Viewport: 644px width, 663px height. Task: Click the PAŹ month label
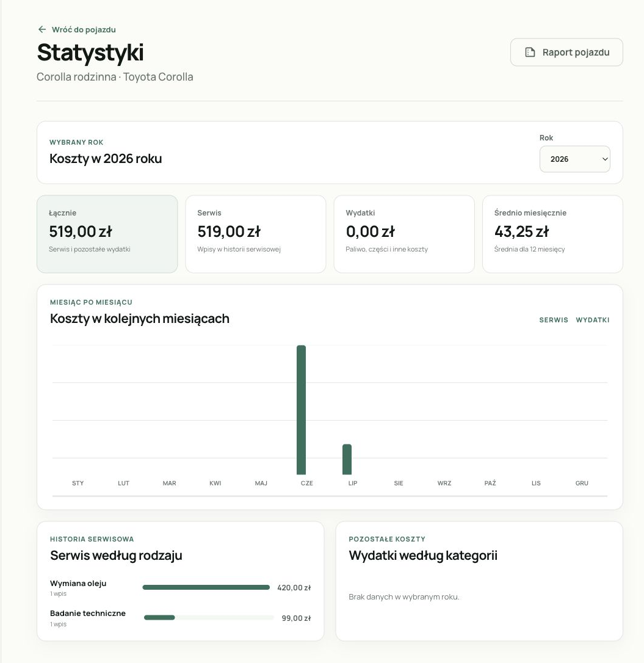tap(490, 483)
